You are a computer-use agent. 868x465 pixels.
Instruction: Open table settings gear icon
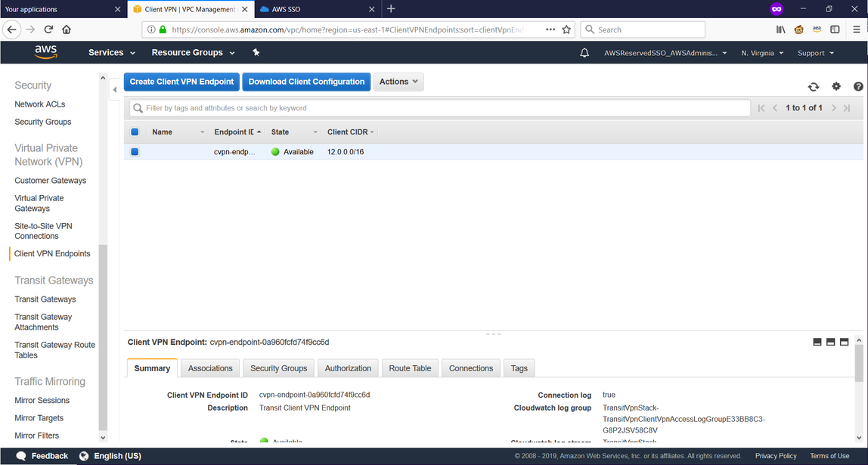[836, 86]
